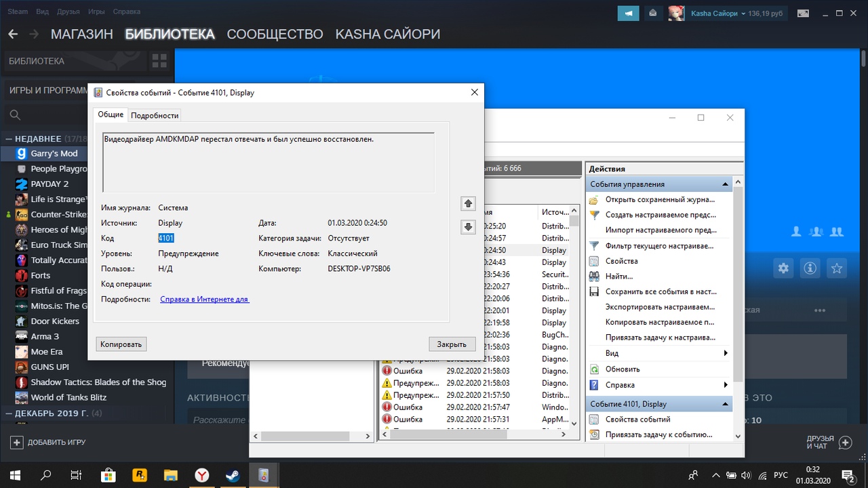Click Сохранить все события action
The height and width of the screenshot is (488, 868).
660,291
